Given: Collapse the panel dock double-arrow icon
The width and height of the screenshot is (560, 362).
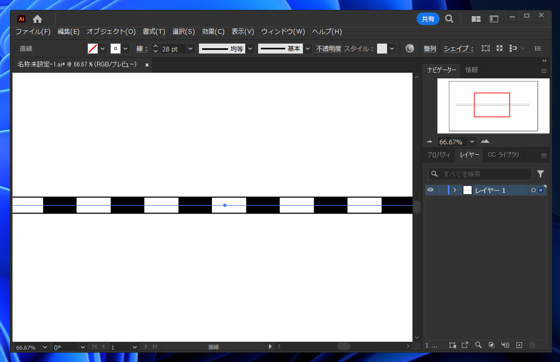Looking at the screenshot, I should point(544,61).
